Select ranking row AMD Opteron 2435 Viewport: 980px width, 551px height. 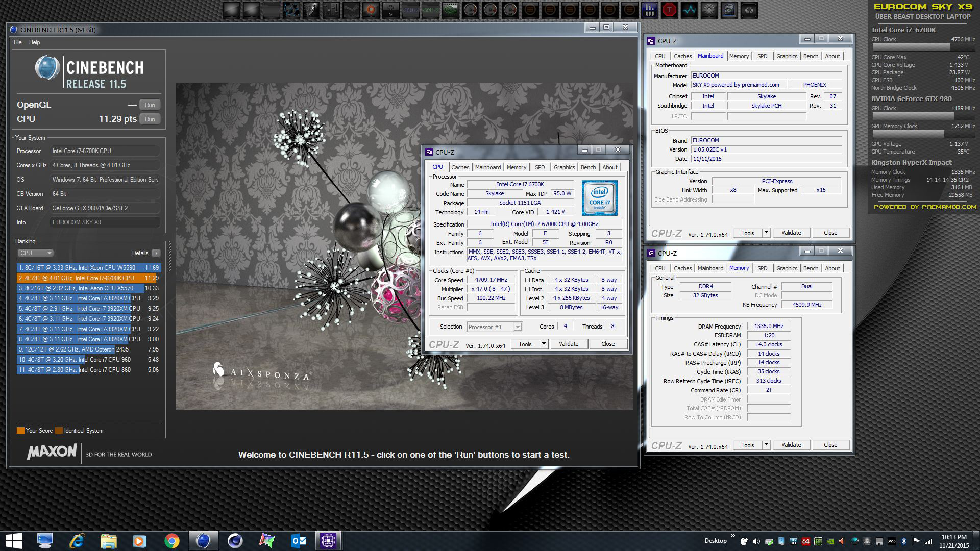tap(89, 349)
